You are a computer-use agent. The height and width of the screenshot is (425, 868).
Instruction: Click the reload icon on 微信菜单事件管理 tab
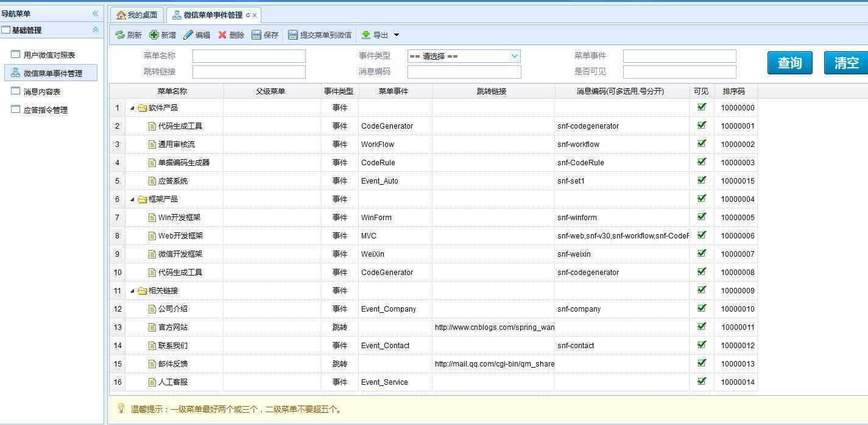(247, 15)
